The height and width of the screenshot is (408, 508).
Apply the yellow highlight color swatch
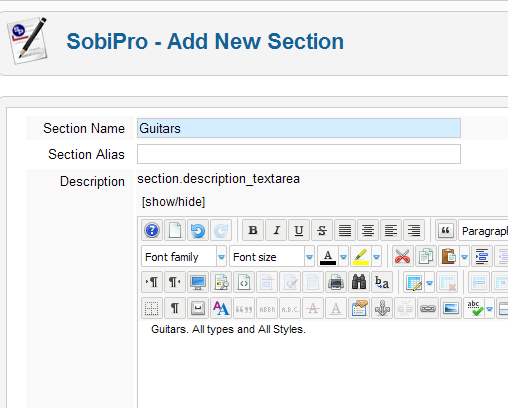361,256
